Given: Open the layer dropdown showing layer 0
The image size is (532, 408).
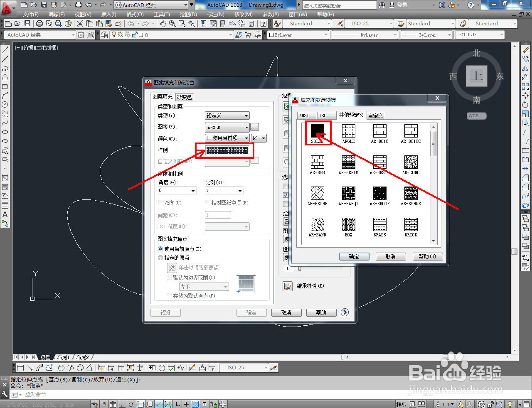Looking at the screenshot, I should pos(172,35).
